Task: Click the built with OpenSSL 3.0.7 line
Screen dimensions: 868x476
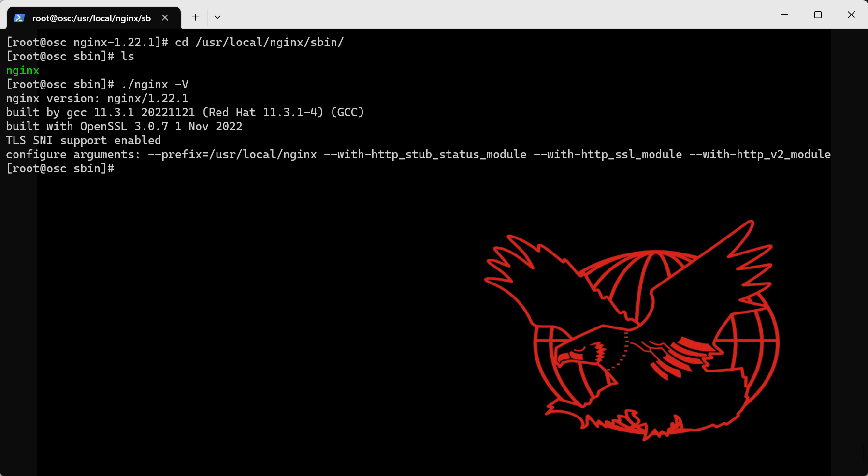Action: point(124,126)
